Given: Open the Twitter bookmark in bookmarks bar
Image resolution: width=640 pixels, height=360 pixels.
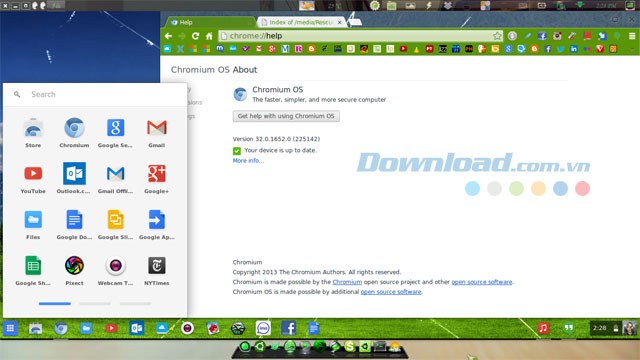Looking at the screenshot, I should 561,49.
